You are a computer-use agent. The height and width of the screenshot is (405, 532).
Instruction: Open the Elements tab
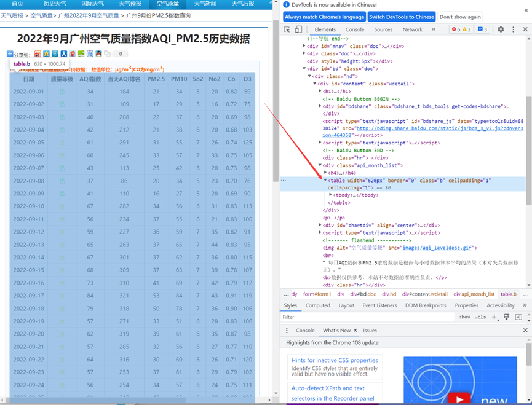(x=325, y=29)
